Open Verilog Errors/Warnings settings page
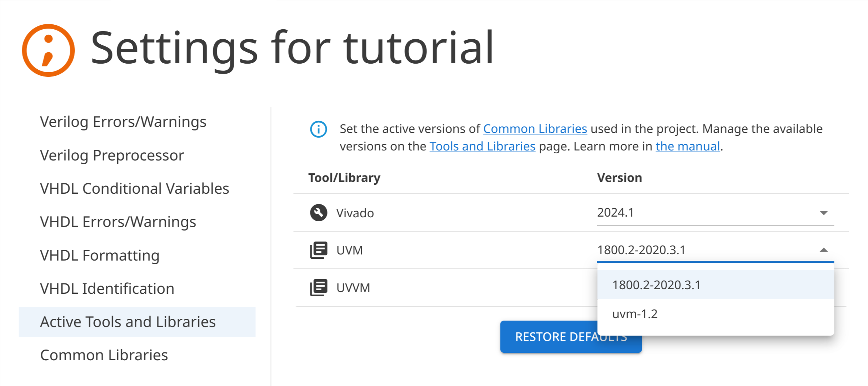The image size is (868, 386). tap(123, 122)
